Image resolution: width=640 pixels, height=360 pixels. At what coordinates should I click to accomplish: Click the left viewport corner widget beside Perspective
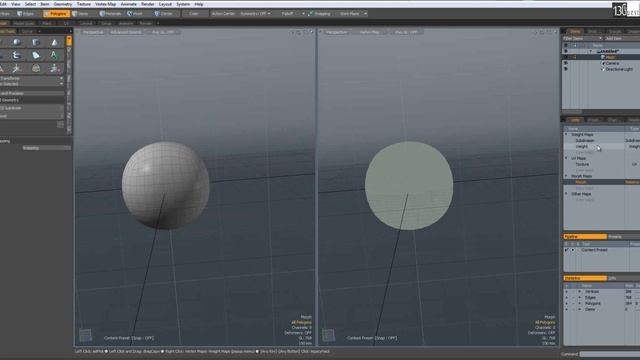click(x=78, y=32)
